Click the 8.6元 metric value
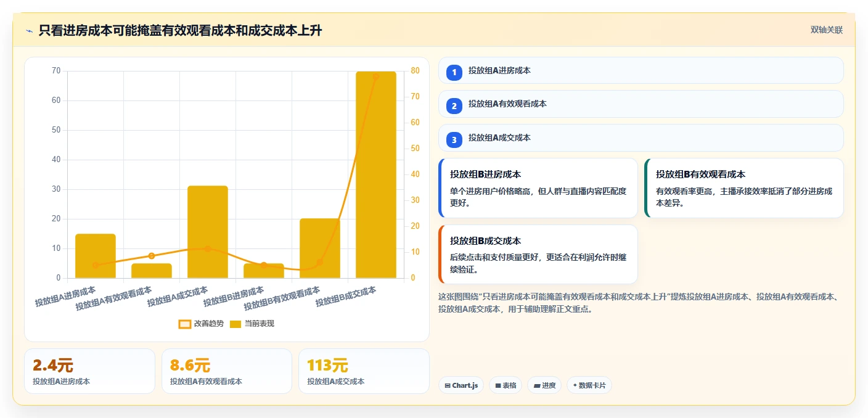This screenshot has width=868, height=418. 190,366
